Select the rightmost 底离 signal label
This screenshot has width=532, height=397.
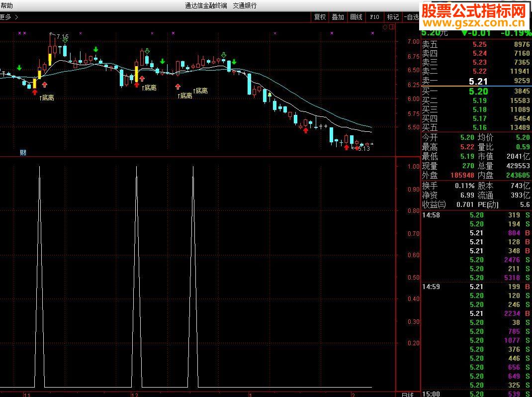200,91
